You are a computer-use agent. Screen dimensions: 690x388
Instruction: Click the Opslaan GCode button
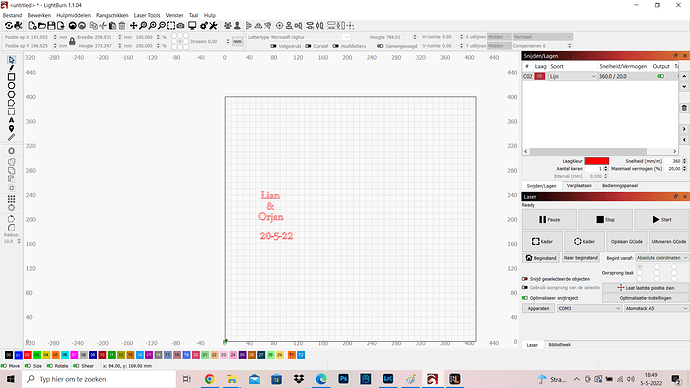627,242
